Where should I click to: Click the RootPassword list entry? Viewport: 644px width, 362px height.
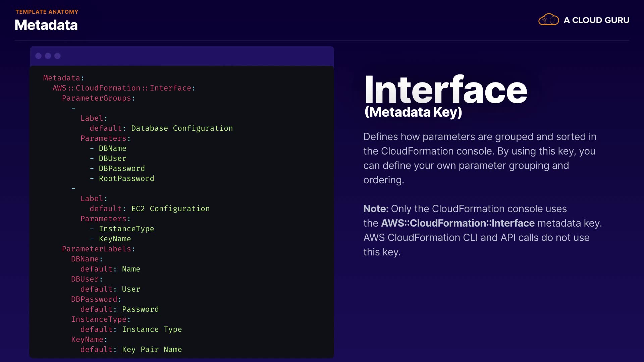126,179
